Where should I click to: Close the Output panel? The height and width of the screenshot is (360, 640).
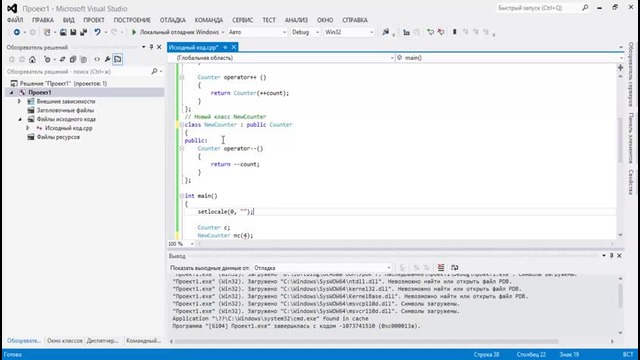click(620, 256)
